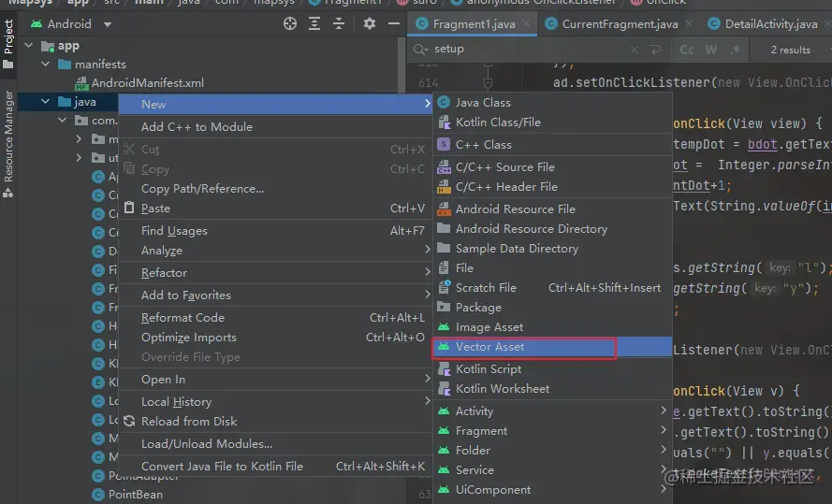This screenshot has width=832, height=504.
Task: Create a new Package
Action: tap(553, 307)
